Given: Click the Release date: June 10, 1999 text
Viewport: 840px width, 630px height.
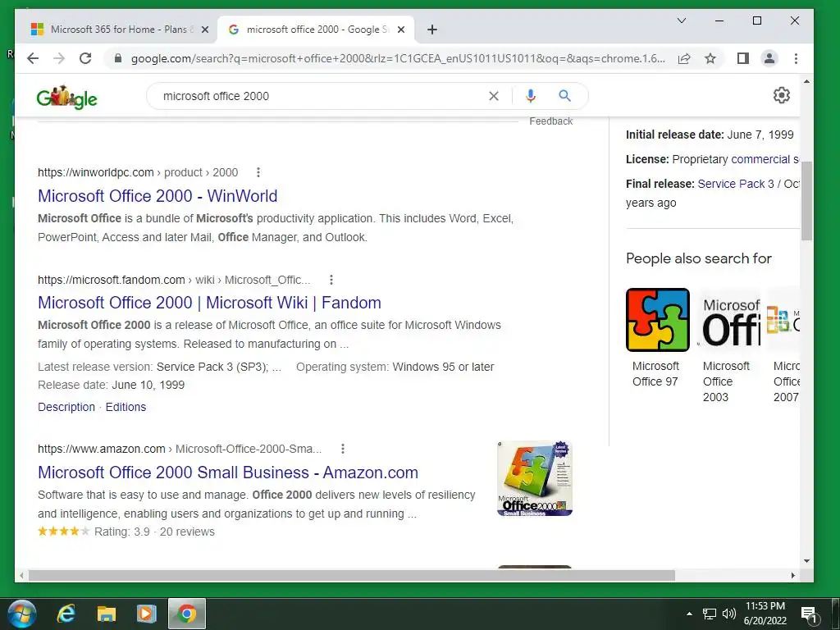Looking at the screenshot, I should pyautogui.click(x=111, y=385).
